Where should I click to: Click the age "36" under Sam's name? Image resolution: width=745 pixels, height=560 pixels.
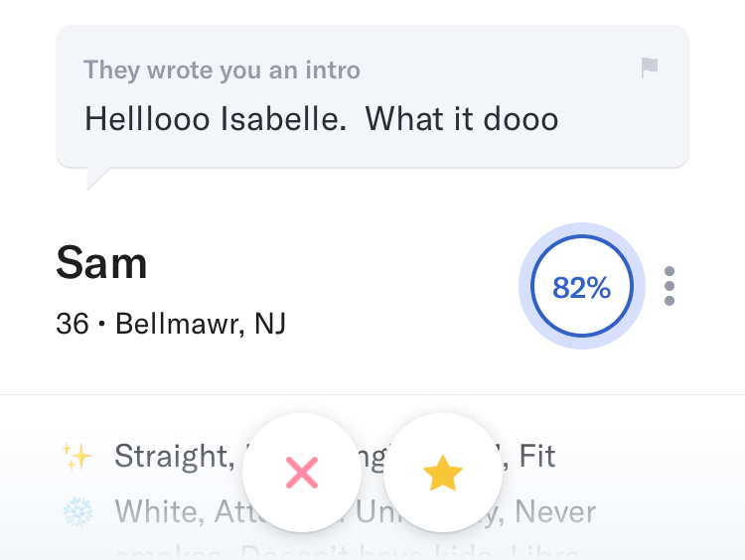pyautogui.click(x=73, y=324)
